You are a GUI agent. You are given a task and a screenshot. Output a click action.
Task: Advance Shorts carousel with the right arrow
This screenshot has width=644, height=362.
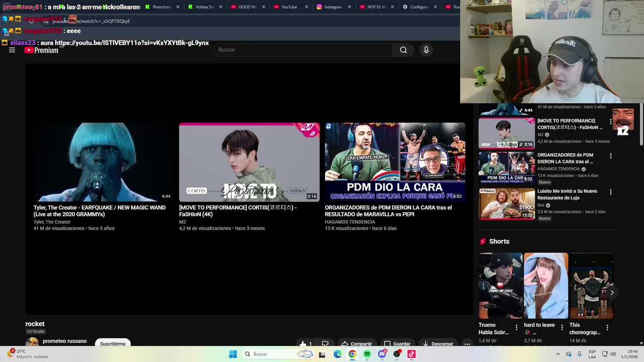pos(612,292)
